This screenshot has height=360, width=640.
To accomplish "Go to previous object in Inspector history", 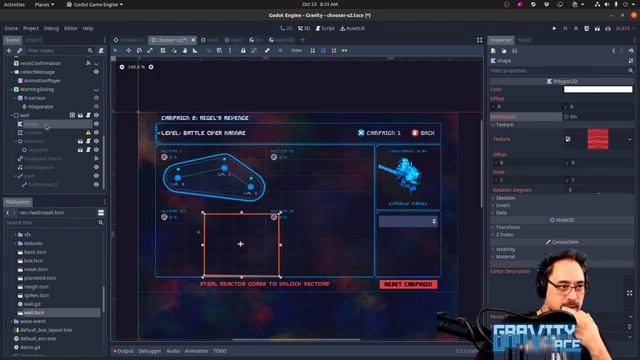I will (613, 51).
